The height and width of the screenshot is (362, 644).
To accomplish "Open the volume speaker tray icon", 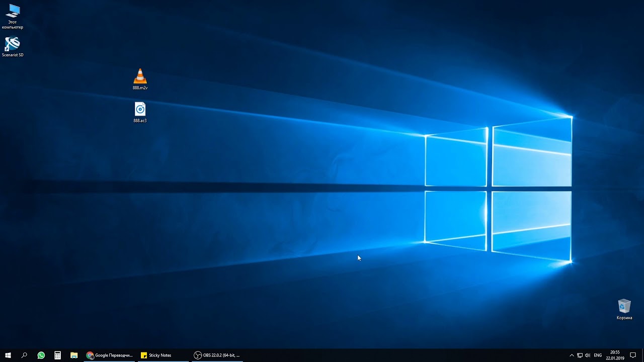I will click(588, 355).
